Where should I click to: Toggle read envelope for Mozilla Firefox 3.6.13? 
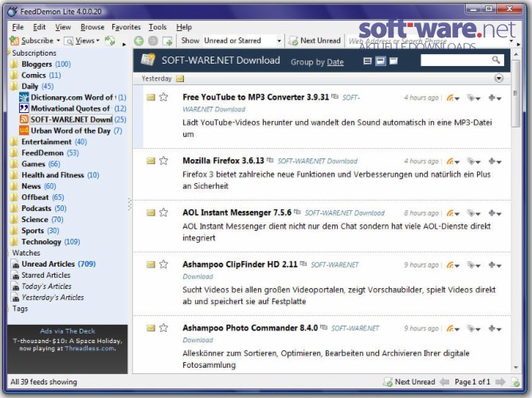pos(151,161)
